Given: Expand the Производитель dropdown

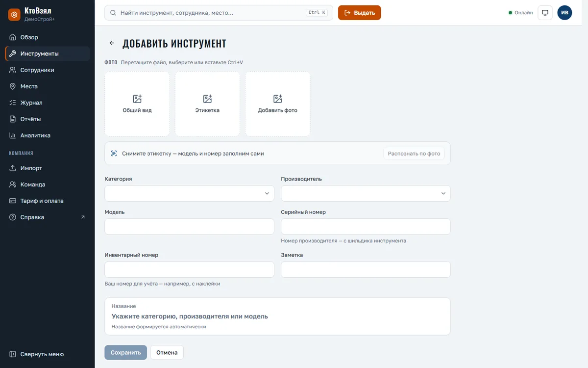Looking at the screenshot, I should (x=366, y=193).
